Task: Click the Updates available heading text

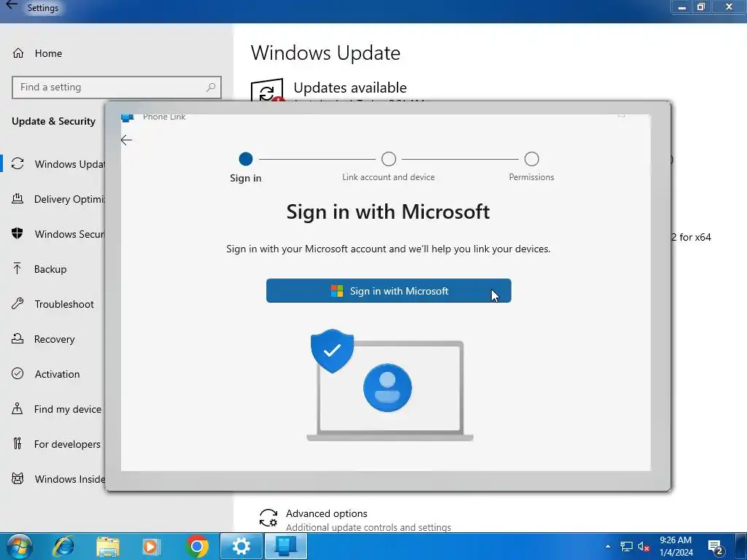Action: [350, 87]
